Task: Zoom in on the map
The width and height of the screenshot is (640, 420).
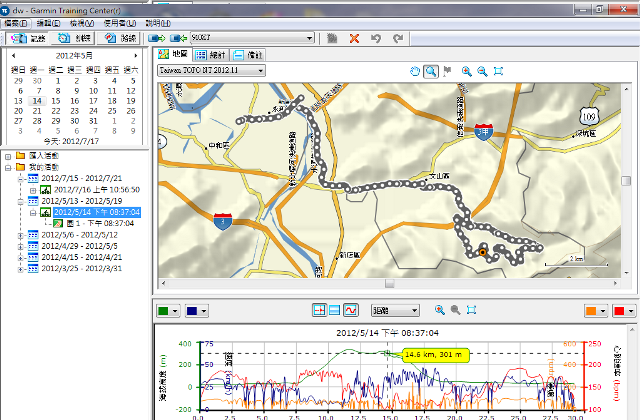Action: [467, 71]
